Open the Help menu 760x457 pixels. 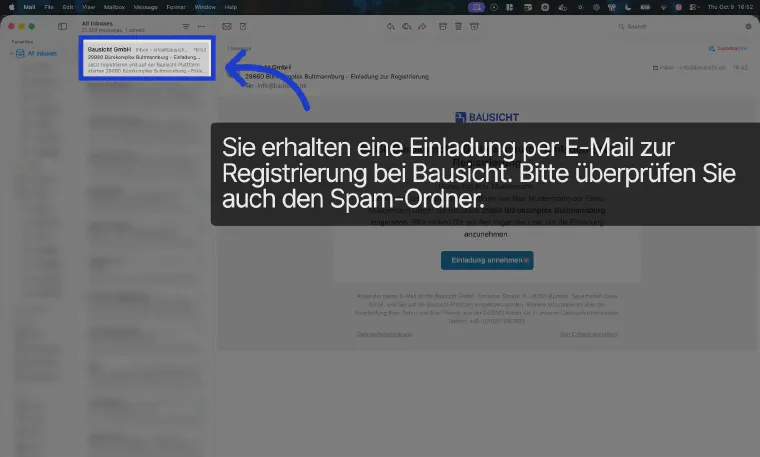(231, 7)
